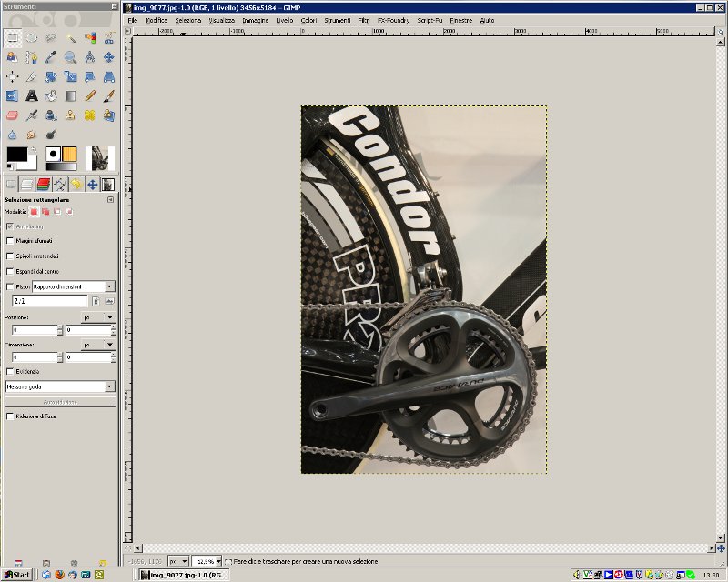Screen dimensions: 728x582
Task: Enable the Margini sfumati checkbox
Action: point(10,240)
